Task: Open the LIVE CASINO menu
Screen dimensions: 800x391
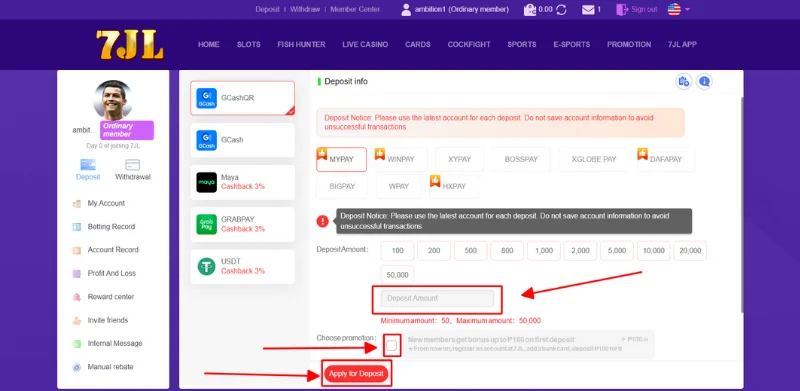Action: (x=365, y=44)
